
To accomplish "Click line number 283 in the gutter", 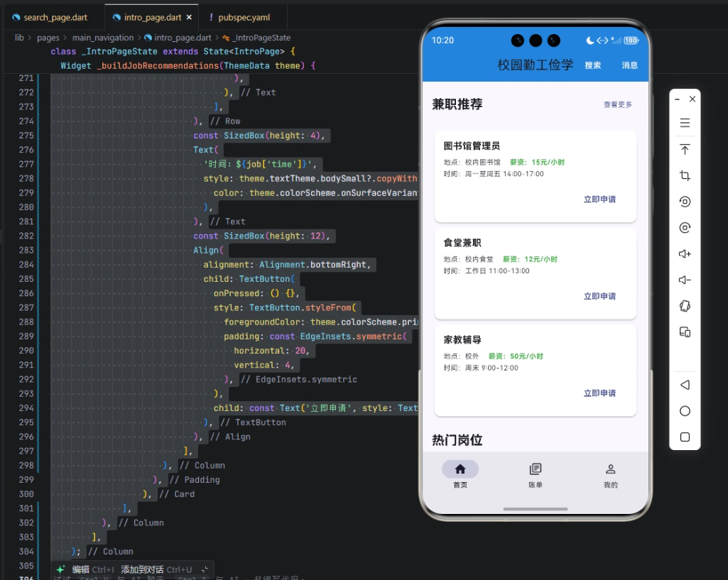I will (x=26, y=250).
